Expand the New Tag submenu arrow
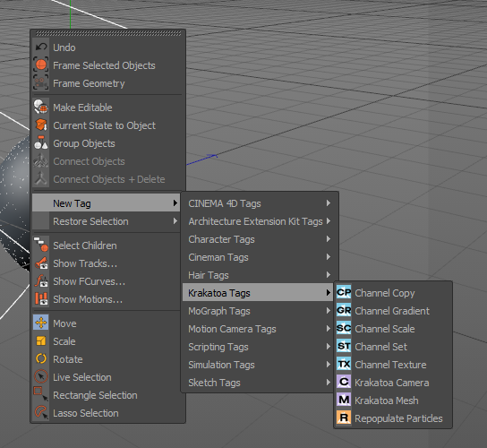 coord(175,203)
